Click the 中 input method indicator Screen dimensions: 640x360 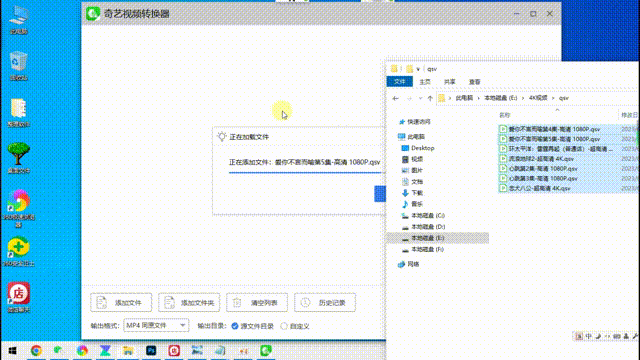tap(588, 336)
